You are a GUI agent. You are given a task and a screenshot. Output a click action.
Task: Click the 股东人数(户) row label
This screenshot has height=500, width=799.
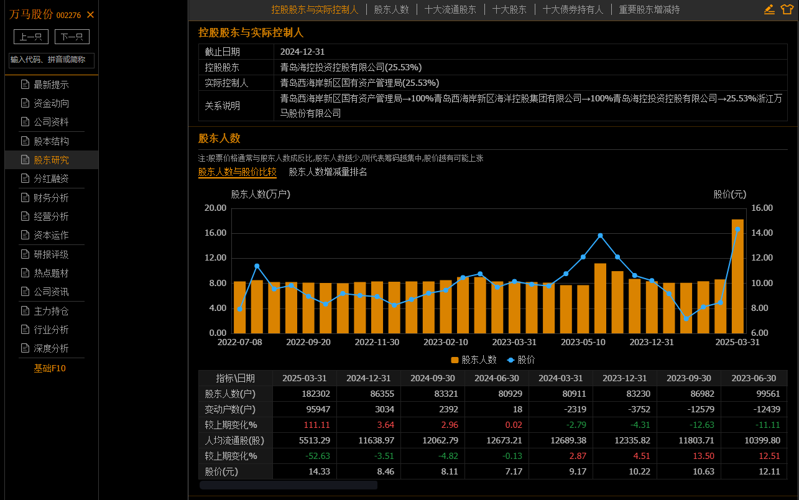230,393
